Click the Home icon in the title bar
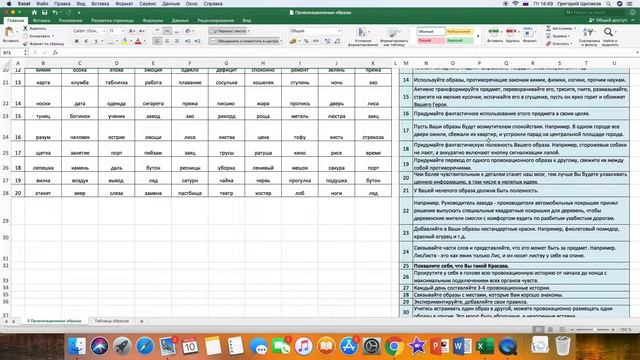 [x=34, y=13]
